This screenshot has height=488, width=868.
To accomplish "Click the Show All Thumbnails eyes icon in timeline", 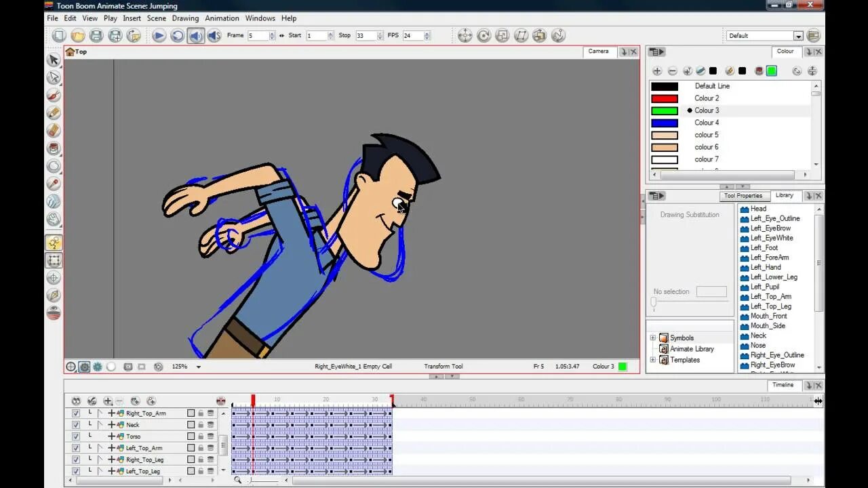I will click(x=77, y=401).
